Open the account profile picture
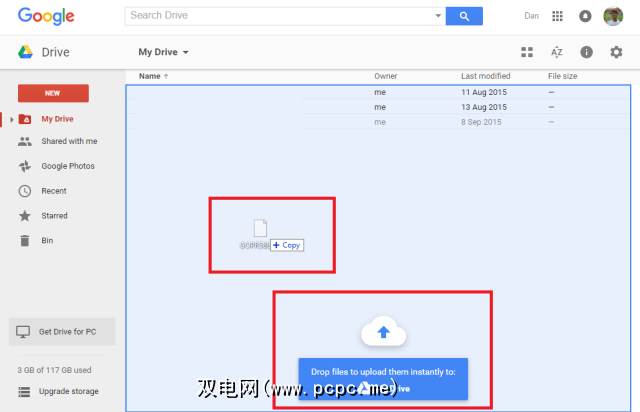640x412 pixels. click(x=613, y=16)
